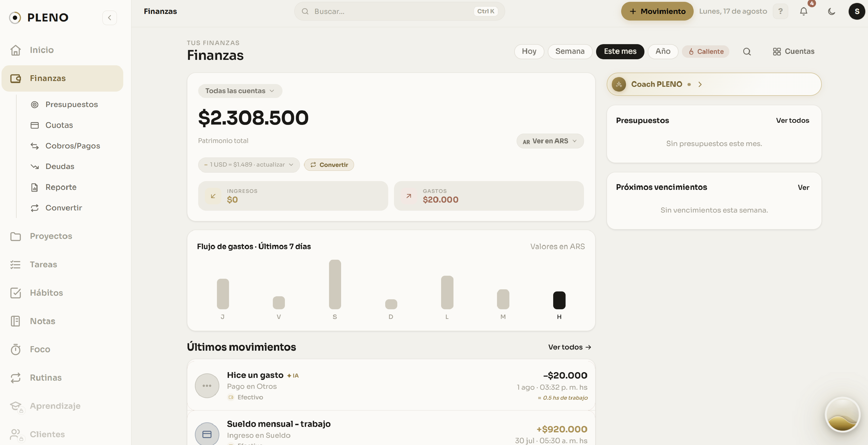Click the Cobros/Pagos arrows icon
Image resolution: width=868 pixels, height=445 pixels.
pyautogui.click(x=34, y=146)
